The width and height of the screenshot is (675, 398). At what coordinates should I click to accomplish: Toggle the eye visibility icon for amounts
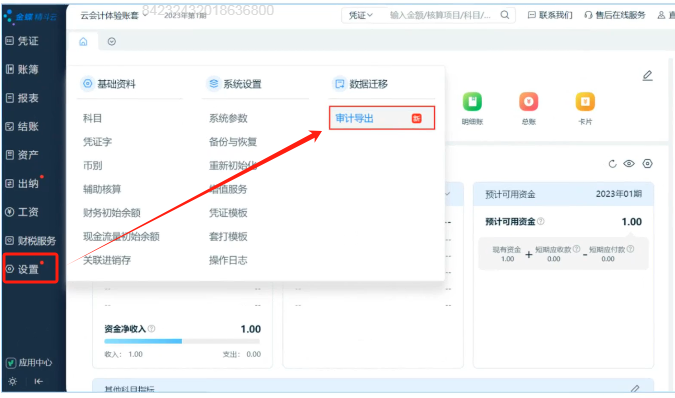(629, 164)
